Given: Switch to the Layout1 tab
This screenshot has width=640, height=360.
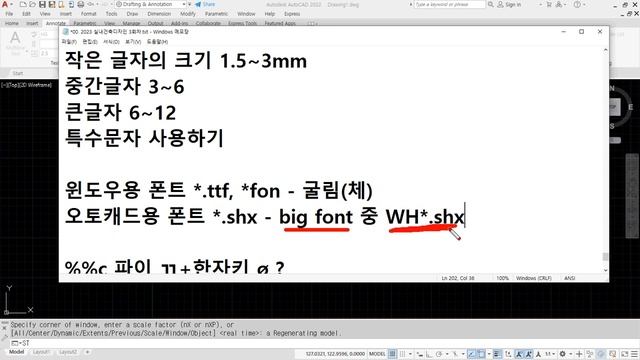Looking at the screenshot, I should tap(41, 352).
